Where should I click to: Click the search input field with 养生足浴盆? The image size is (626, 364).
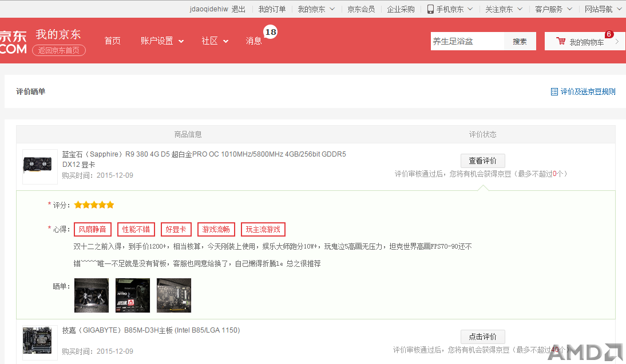point(467,42)
